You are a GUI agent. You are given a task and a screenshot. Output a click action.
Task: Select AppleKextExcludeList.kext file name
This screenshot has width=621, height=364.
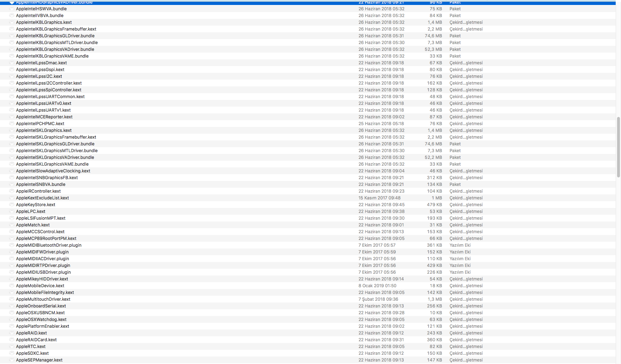tap(42, 198)
